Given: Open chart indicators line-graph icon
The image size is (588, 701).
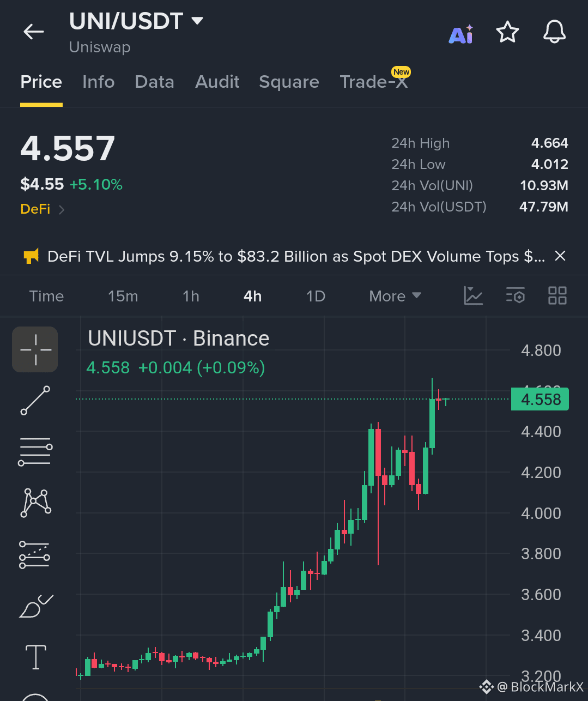Looking at the screenshot, I should click(474, 295).
